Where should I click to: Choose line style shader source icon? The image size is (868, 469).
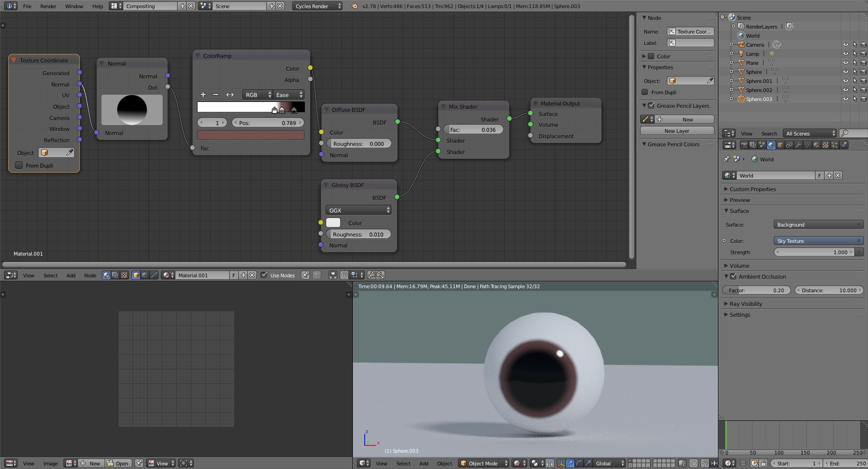point(154,275)
